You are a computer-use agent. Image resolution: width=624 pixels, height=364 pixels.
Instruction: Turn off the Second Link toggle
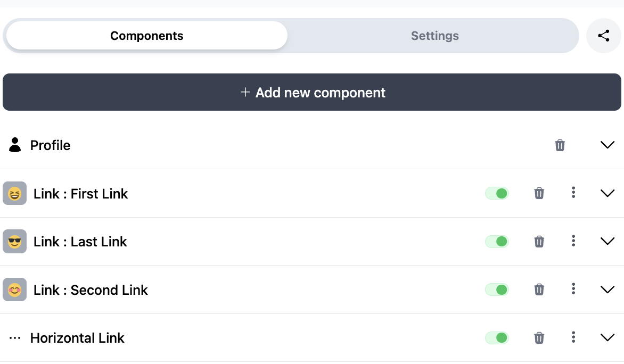(497, 289)
